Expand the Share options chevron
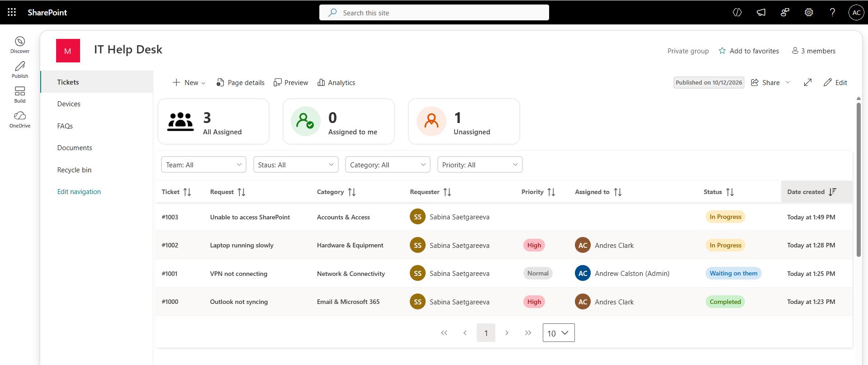 [787, 82]
